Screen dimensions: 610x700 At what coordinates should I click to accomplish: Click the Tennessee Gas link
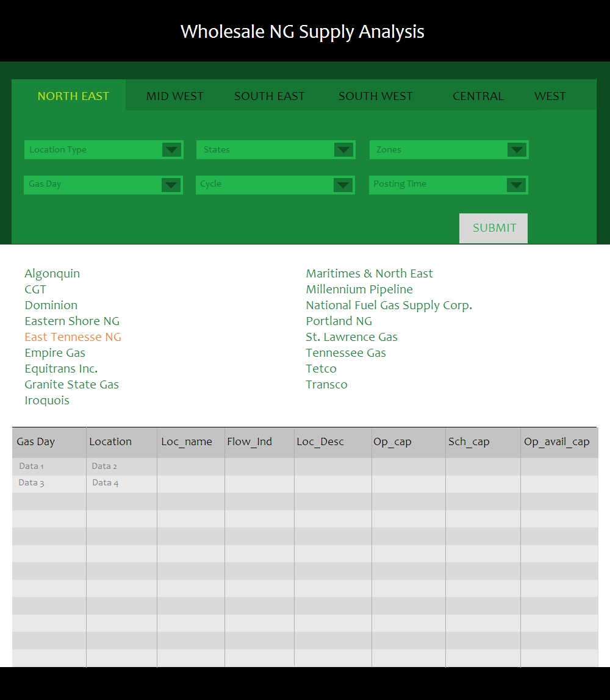(346, 352)
